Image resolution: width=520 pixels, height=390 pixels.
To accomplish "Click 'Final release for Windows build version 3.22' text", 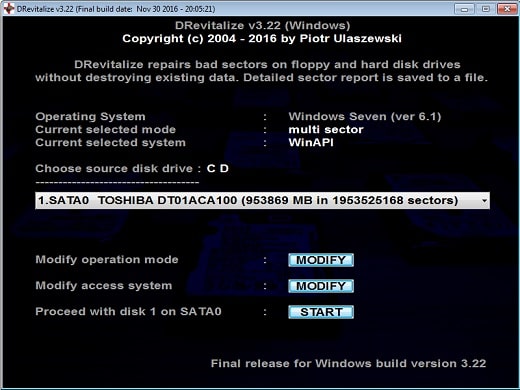I will [x=348, y=363].
